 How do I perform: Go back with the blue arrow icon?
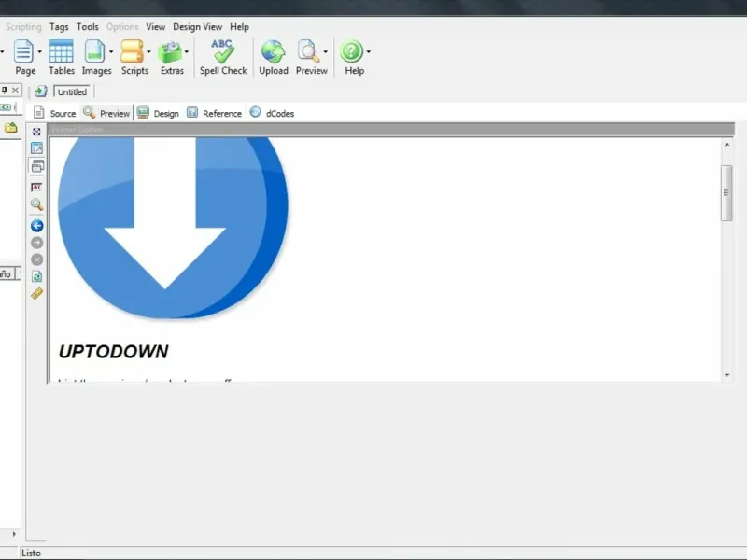(x=36, y=226)
